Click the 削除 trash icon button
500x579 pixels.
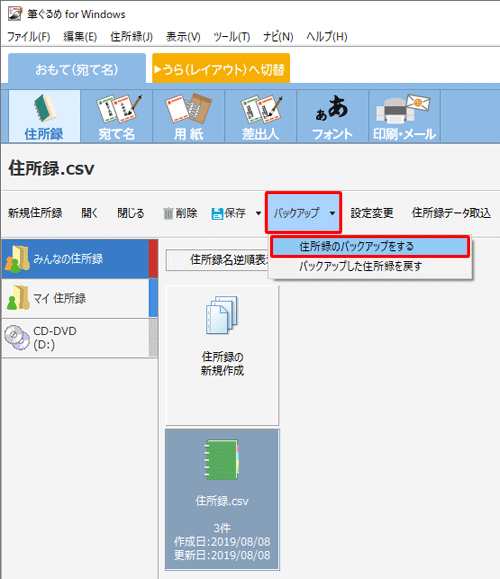(x=180, y=213)
